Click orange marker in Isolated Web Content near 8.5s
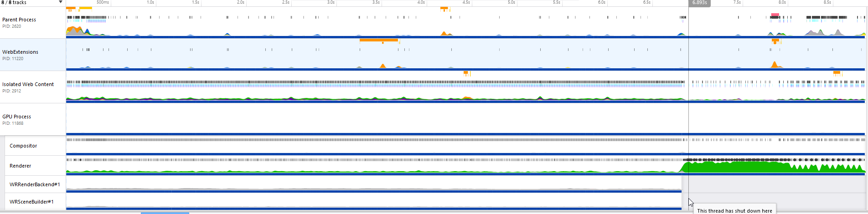The height and width of the screenshot is (214, 868). [x=837, y=72]
